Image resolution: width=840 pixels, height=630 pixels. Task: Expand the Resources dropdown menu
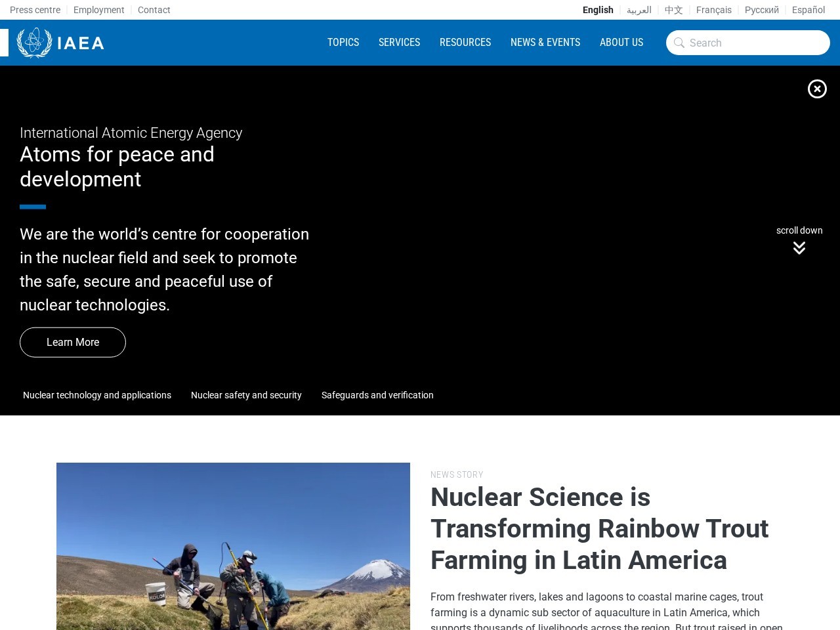[465, 42]
